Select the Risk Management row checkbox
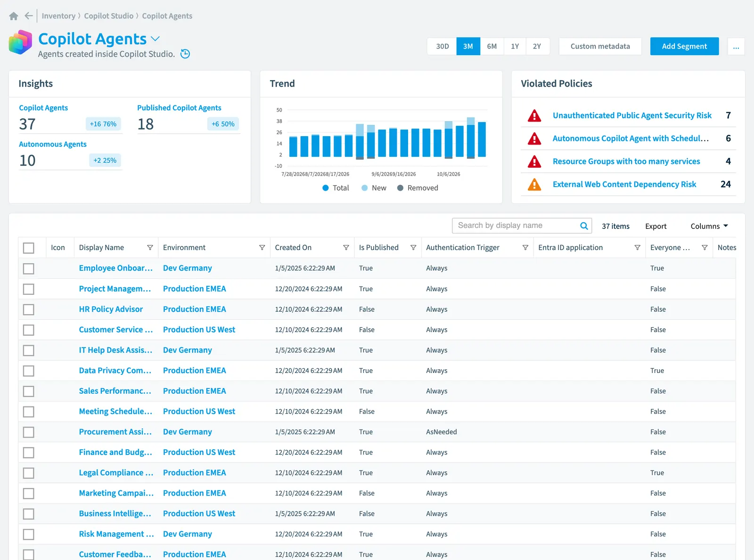 (x=29, y=534)
